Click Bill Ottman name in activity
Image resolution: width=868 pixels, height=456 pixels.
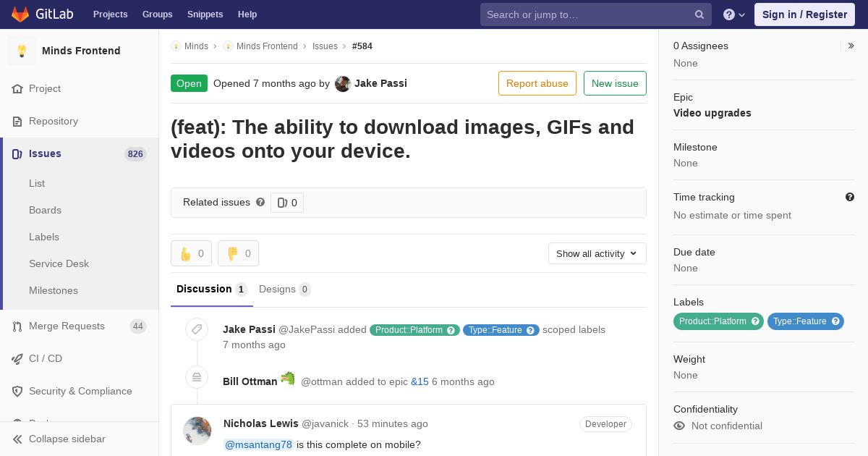click(250, 381)
